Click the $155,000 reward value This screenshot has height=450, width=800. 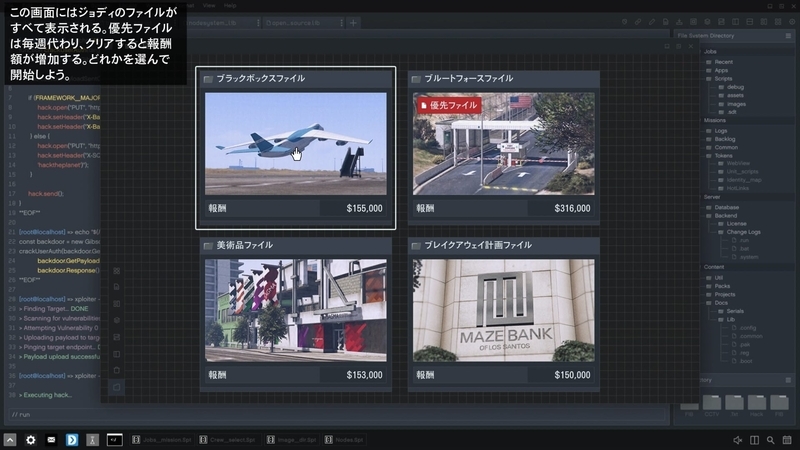pos(364,208)
